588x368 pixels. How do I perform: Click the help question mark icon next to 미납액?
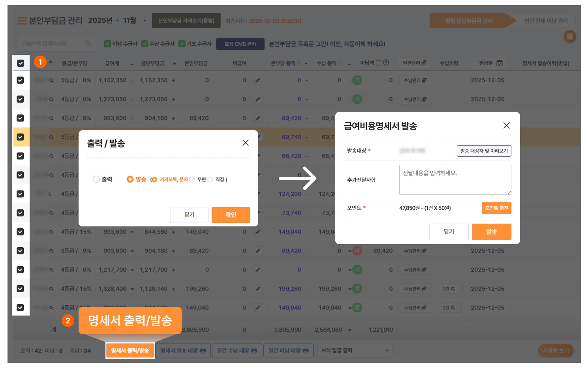tap(386, 63)
